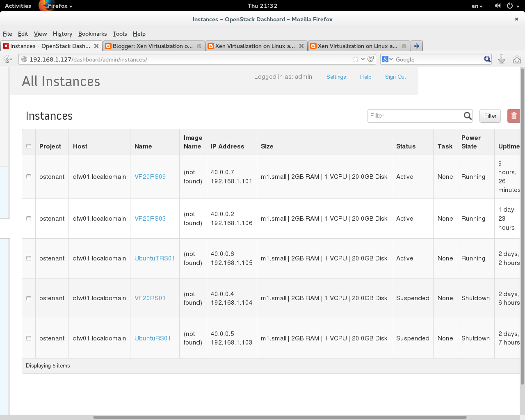Screen dimensions: 525x420
Task: Open the File menu
Action: [x=7, y=34]
